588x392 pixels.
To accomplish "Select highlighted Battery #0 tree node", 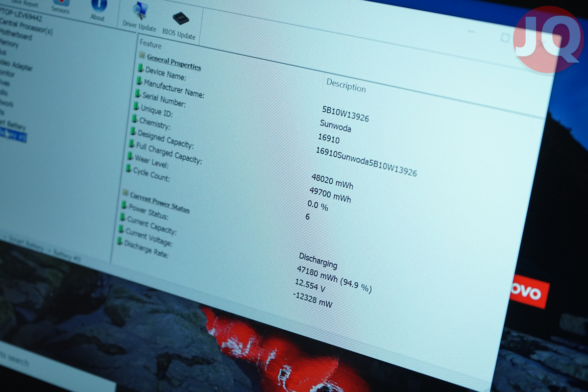I will [13, 135].
